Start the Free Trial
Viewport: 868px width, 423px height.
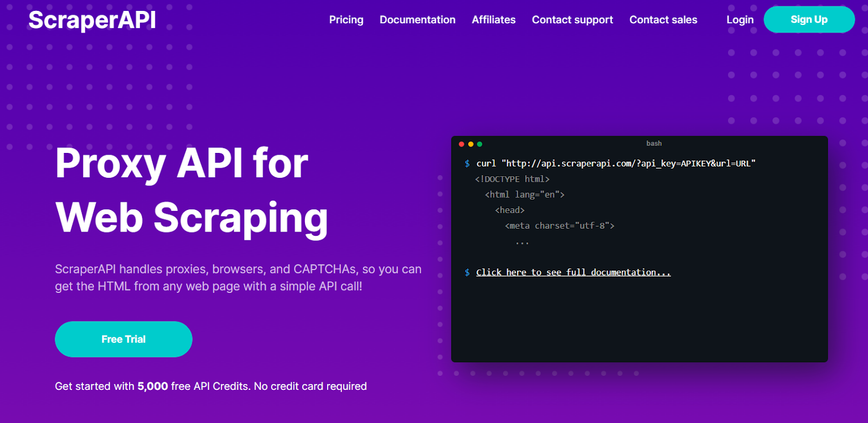(x=124, y=339)
